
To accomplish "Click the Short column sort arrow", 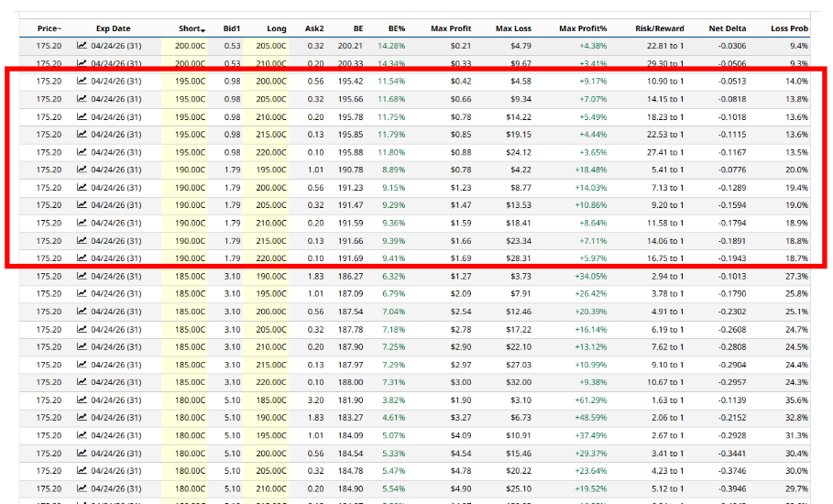I will pyautogui.click(x=203, y=29).
